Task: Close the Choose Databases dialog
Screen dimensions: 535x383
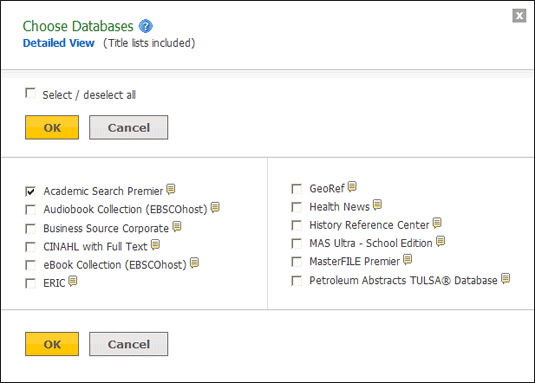Action: coord(519,16)
